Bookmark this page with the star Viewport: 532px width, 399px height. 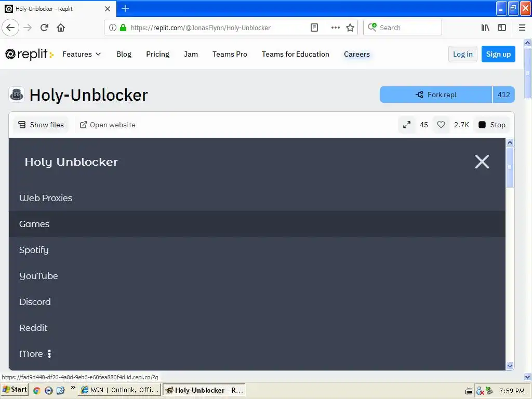coord(350,28)
